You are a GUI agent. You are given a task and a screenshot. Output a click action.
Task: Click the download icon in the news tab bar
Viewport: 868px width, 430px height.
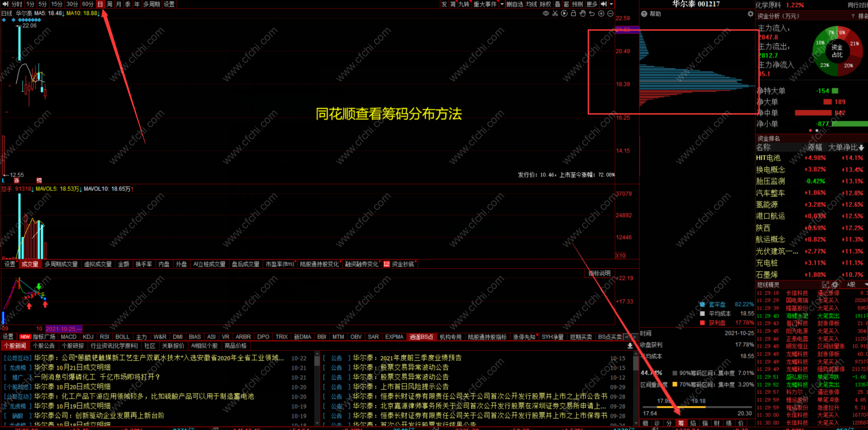630,346
